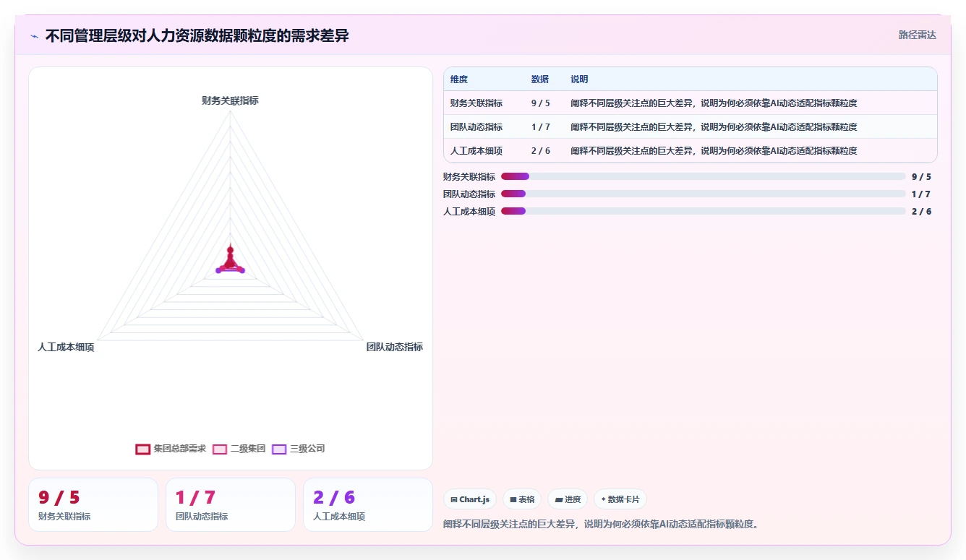Click the 1 / 7 progress bar value
Screen dimensions: 966x560
click(921, 194)
